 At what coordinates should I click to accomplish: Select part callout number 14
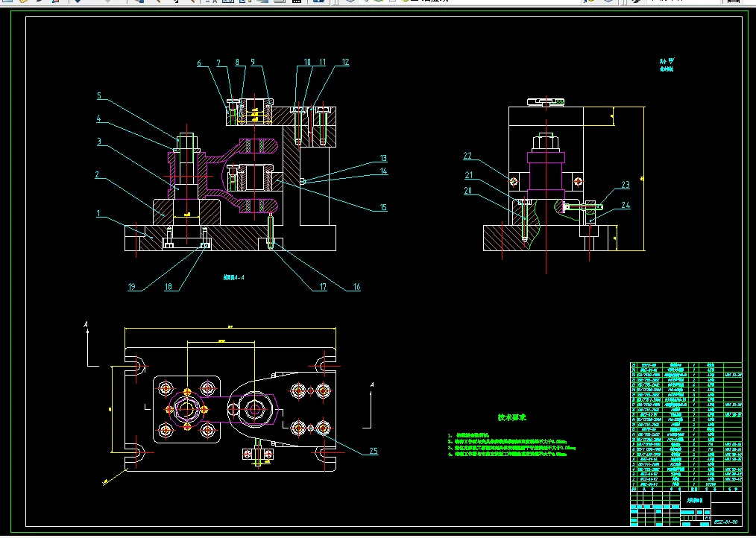(x=383, y=171)
